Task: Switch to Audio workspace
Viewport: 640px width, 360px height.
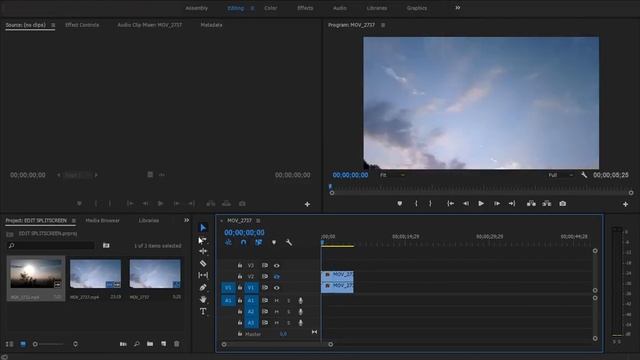Action: (x=340, y=8)
